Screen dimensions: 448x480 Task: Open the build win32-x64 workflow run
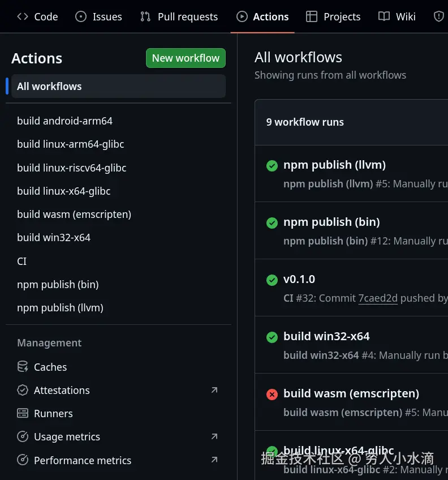click(326, 336)
